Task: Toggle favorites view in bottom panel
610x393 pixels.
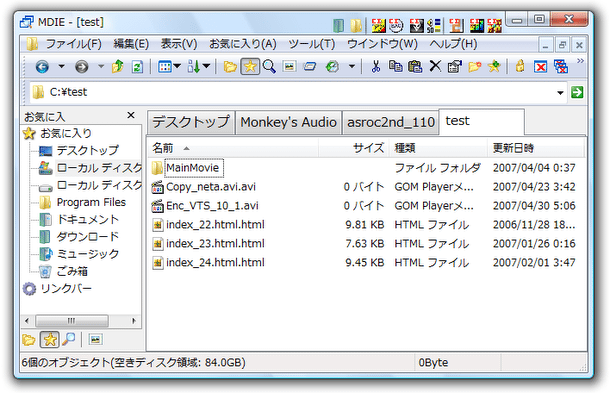Action: (x=49, y=340)
